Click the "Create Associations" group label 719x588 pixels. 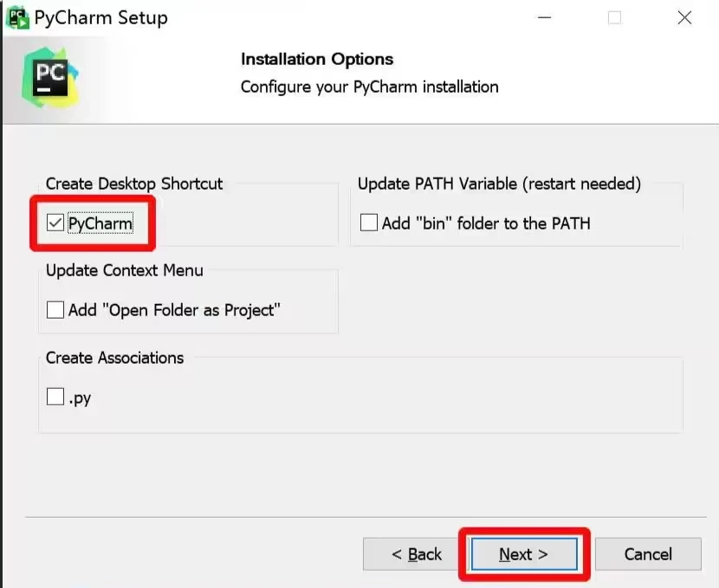tap(114, 358)
